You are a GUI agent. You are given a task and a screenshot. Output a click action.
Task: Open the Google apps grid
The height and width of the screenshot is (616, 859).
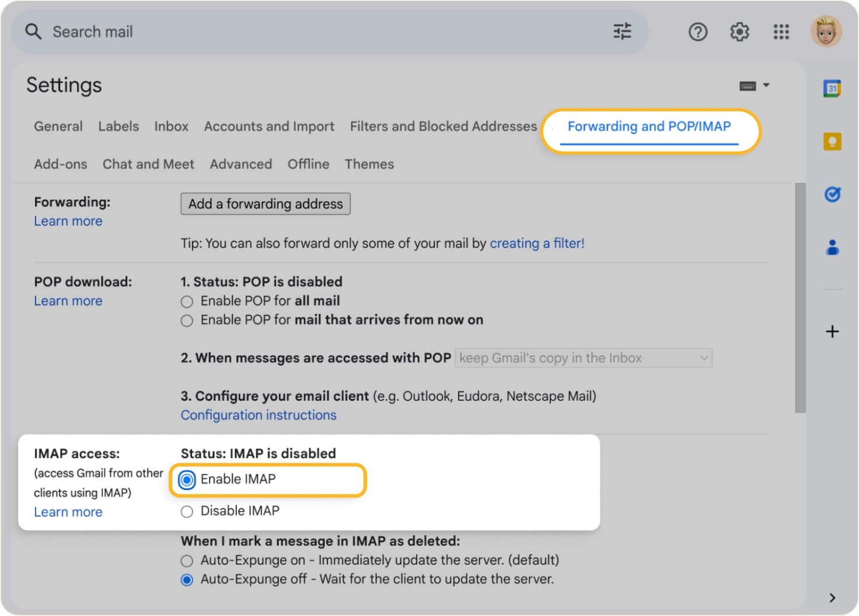(x=781, y=32)
